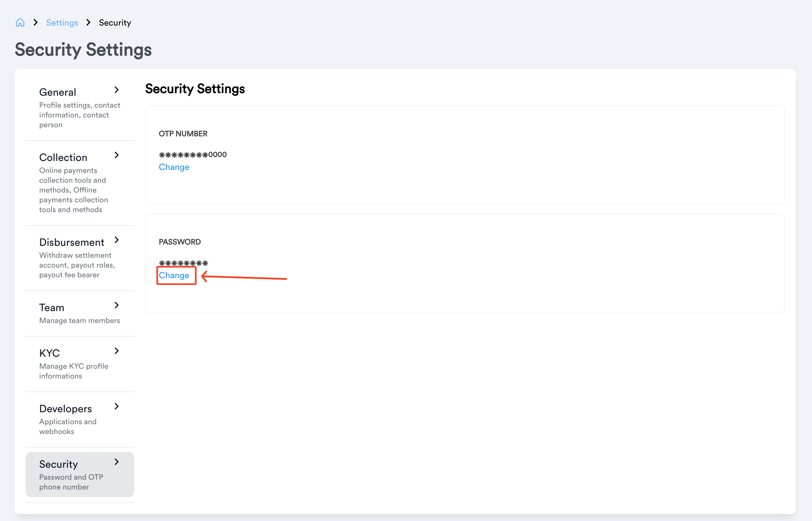
Task: Click the PASSWORD label
Action: point(180,242)
